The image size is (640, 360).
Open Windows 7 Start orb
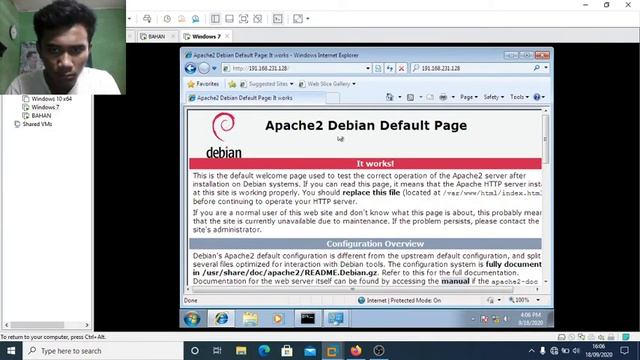click(192, 318)
